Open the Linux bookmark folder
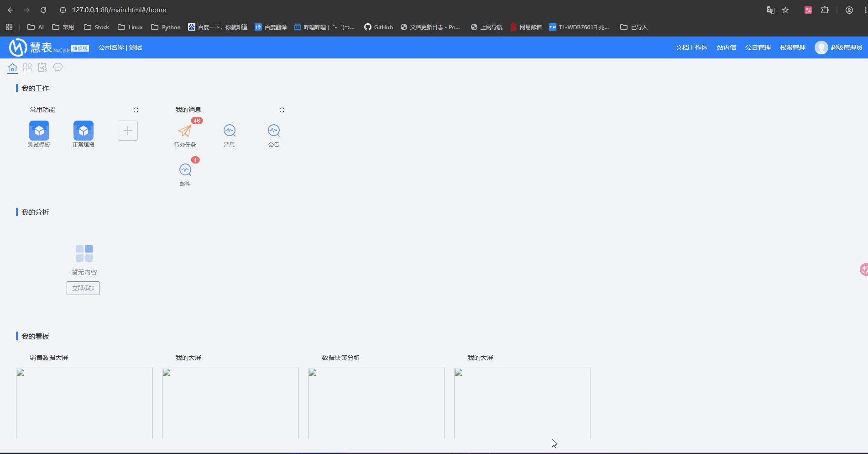The width and height of the screenshot is (868, 454). pyautogui.click(x=131, y=27)
